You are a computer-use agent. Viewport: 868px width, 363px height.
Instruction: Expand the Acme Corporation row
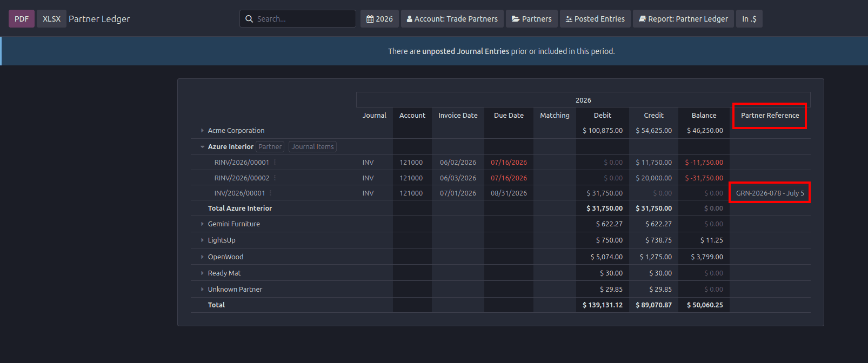coord(202,131)
